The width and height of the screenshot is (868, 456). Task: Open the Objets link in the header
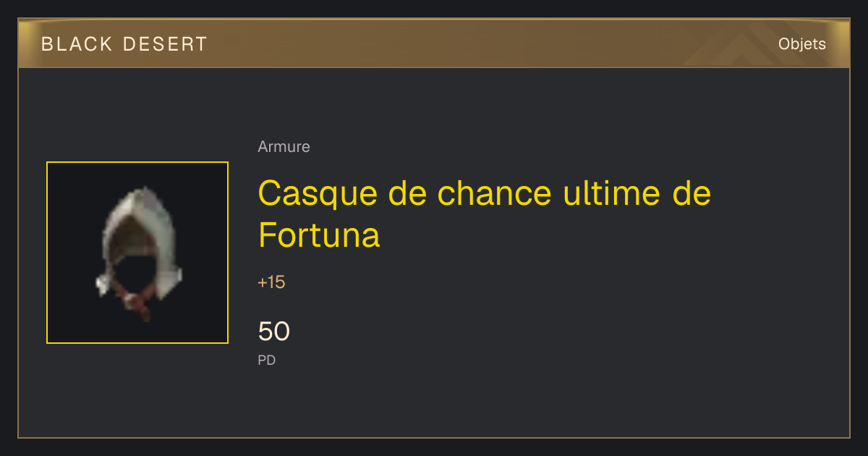pos(801,44)
